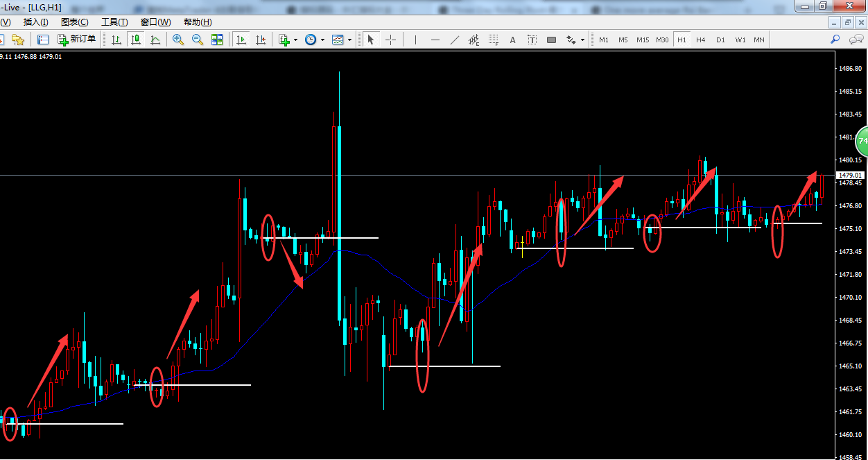Open the 插入(I) menu

point(36,22)
